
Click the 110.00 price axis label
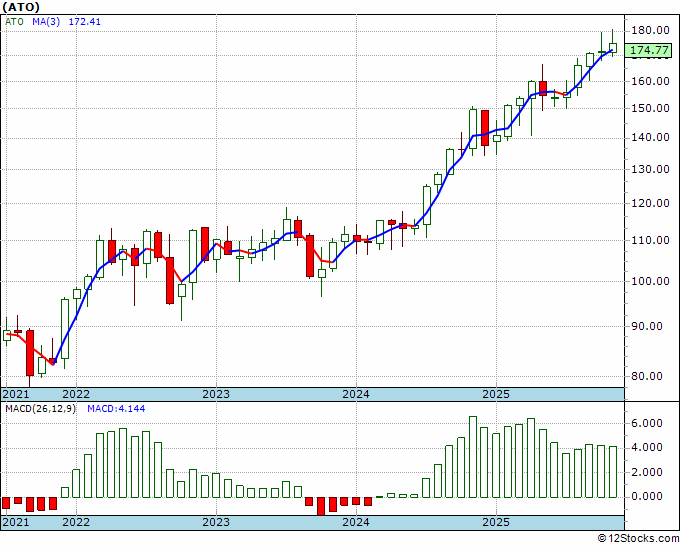650,240
